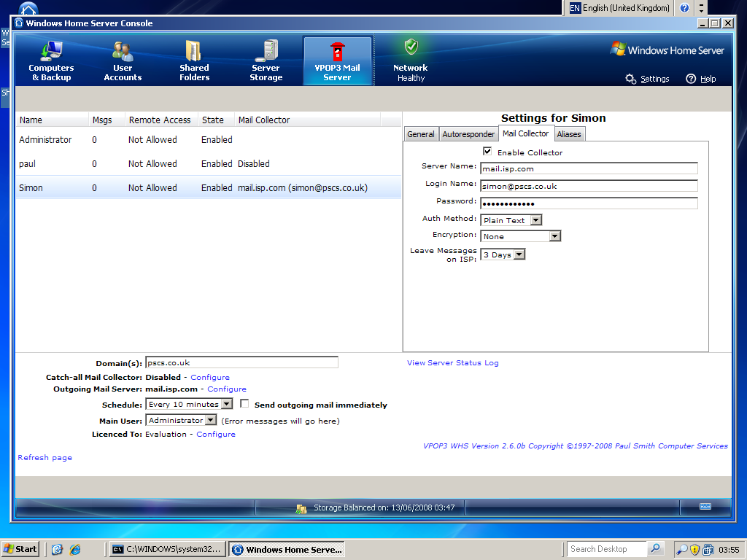Open User Accounts section
Screen dimensions: 747x560
tap(123, 60)
